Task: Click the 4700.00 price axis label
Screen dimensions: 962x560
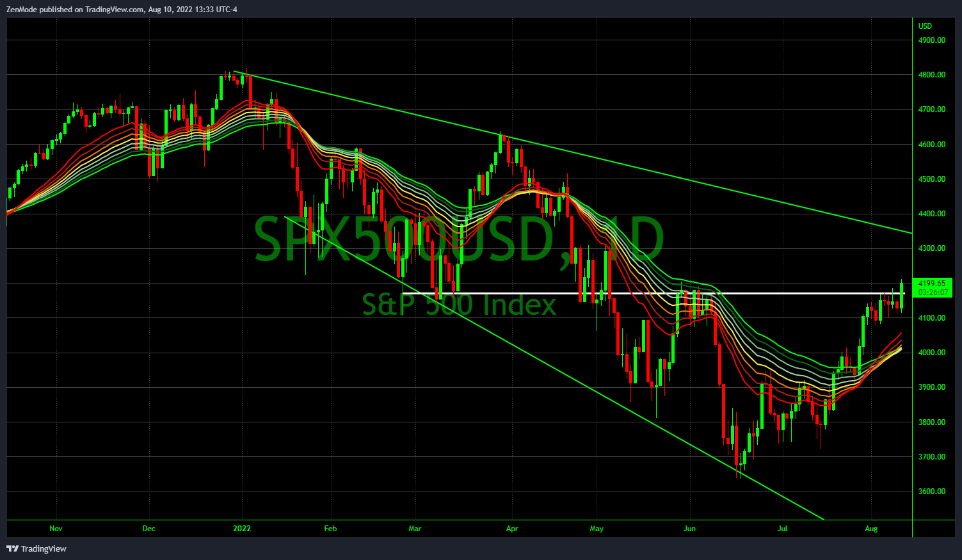Action: pyautogui.click(x=932, y=109)
